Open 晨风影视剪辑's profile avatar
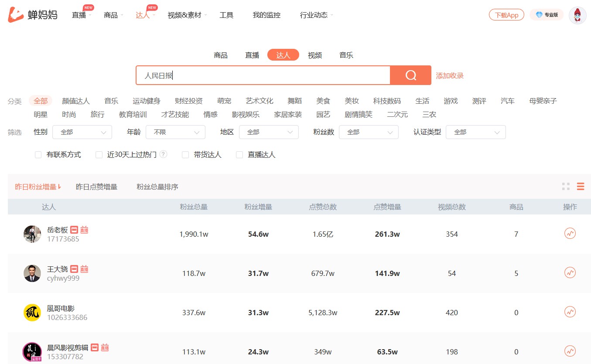The height and width of the screenshot is (364, 591). coord(32,352)
